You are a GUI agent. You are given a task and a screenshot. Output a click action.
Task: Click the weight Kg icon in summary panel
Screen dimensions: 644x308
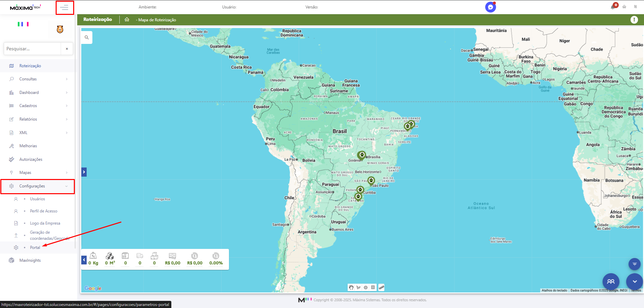[93, 256]
